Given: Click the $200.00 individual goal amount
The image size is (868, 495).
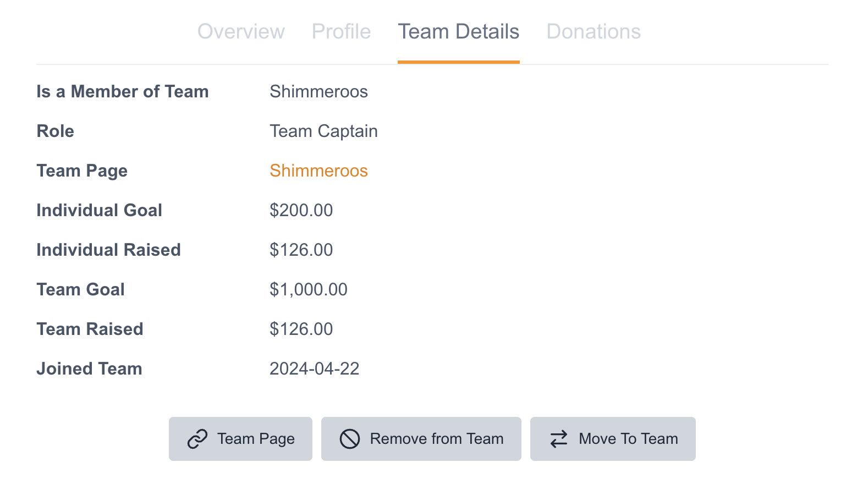Looking at the screenshot, I should (301, 211).
